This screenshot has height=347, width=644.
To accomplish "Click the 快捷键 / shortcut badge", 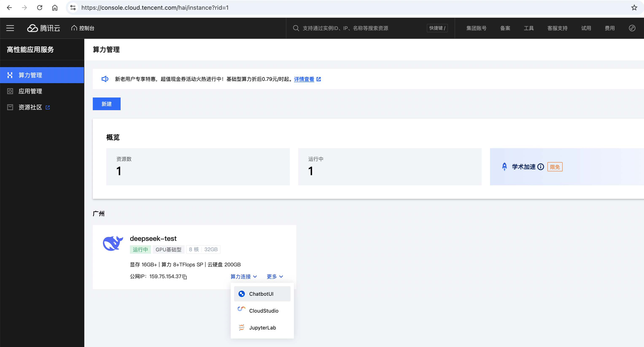I will point(437,28).
